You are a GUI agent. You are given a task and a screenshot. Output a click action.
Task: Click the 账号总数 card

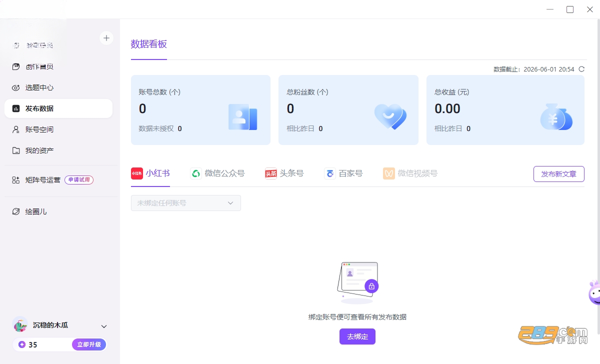[x=200, y=110]
